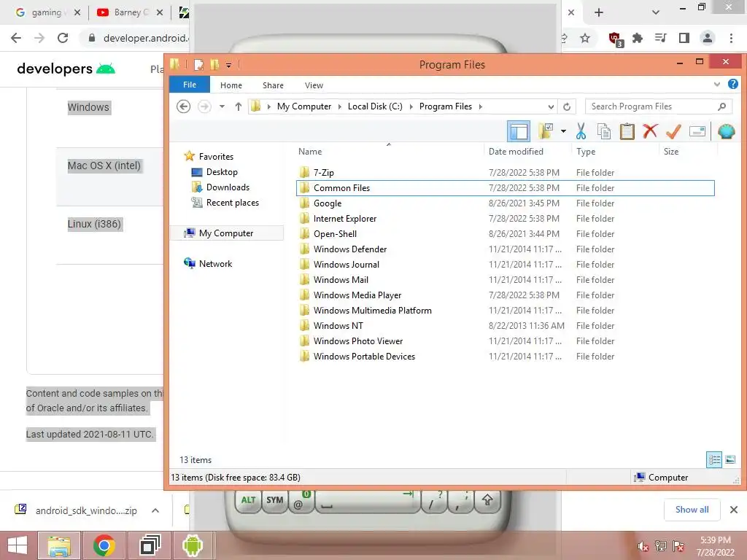This screenshot has width=747, height=560.
Task: Select the 7-Zip folder
Action: coord(323,172)
